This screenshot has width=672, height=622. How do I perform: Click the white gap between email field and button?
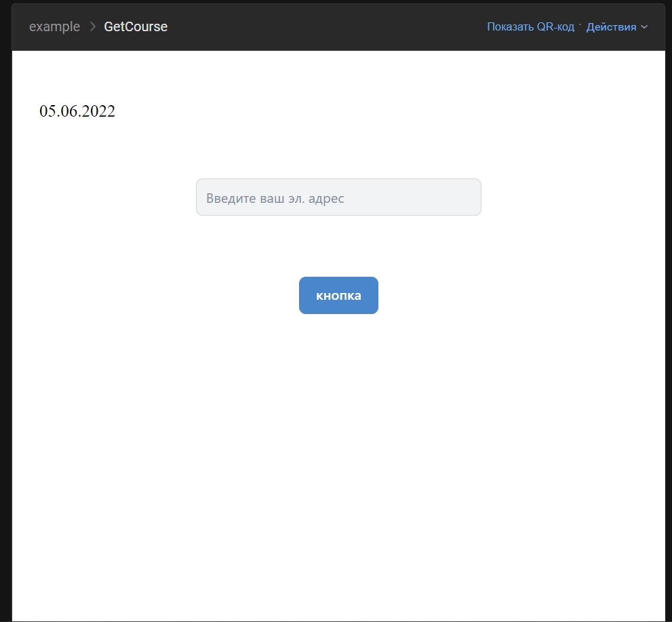point(338,246)
